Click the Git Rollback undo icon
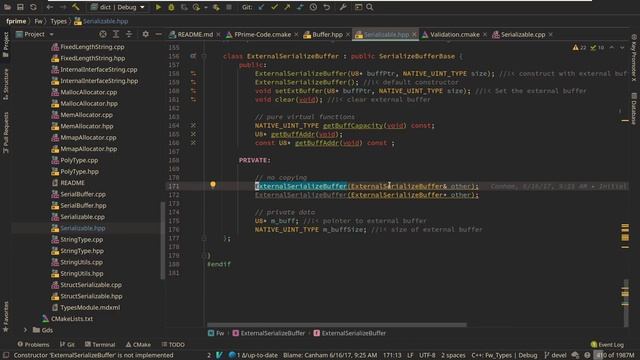 tap(327, 7)
